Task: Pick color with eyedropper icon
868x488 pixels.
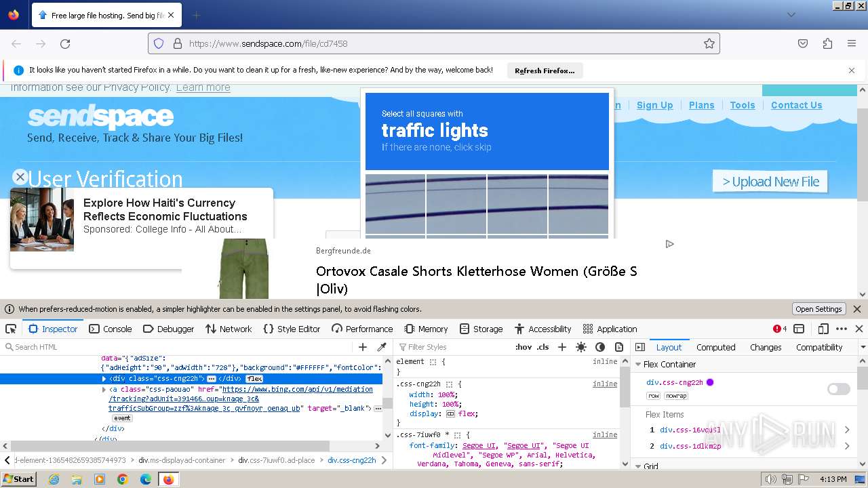Action: pyautogui.click(x=382, y=347)
